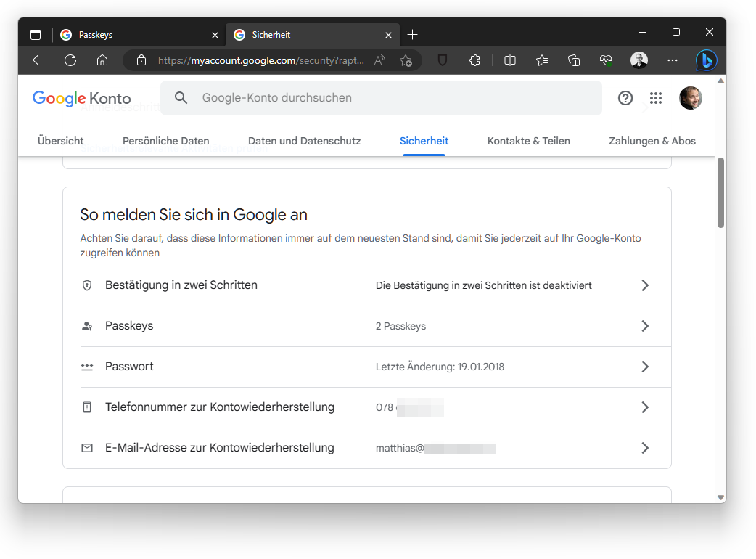Click scrollbar up arrow
This screenshot has width=756, height=559.
coord(720,81)
